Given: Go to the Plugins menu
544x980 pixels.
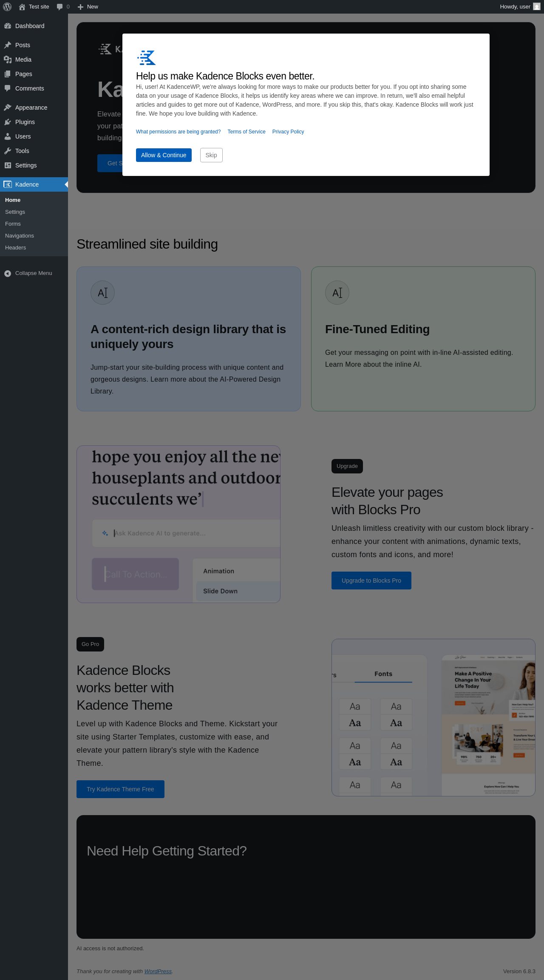Looking at the screenshot, I should tap(34, 122).
